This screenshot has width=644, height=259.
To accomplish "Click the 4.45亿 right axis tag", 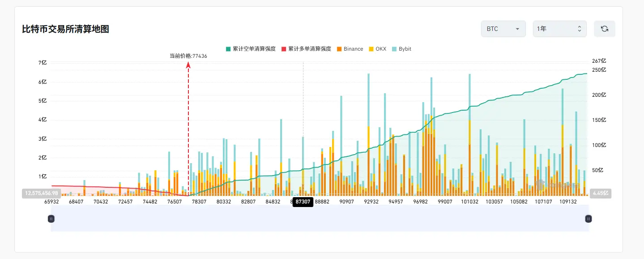I will pos(601,193).
